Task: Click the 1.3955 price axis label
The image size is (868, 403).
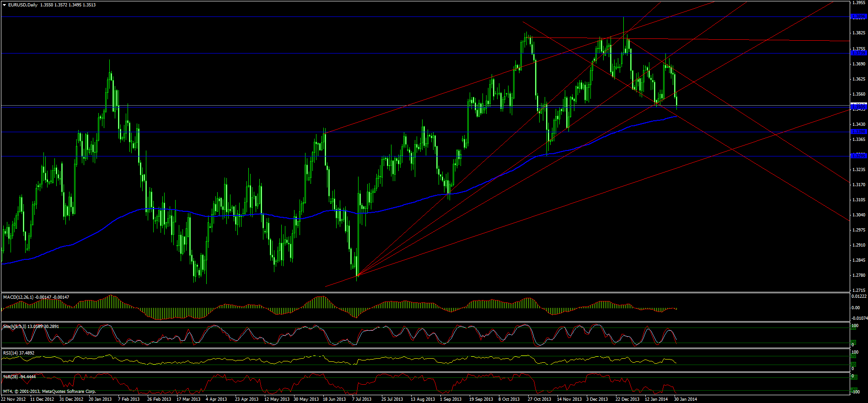Action: [859, 3]
